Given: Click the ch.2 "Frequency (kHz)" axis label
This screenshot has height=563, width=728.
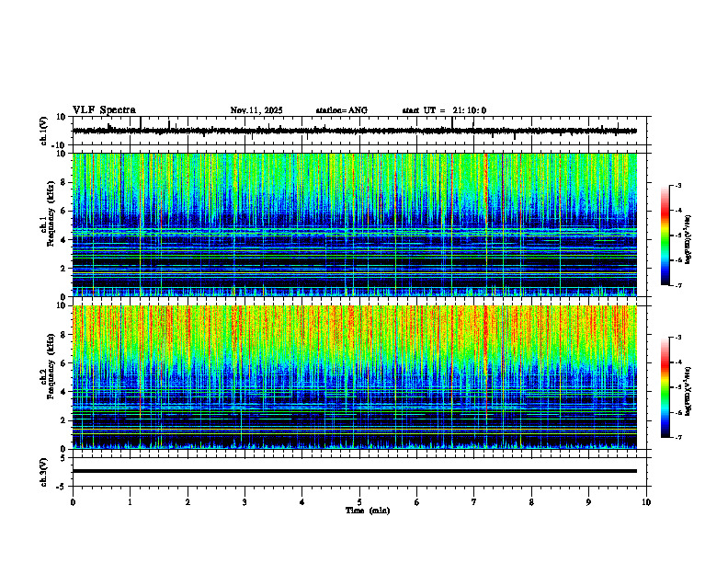Looking at the screenshot, I should 51,366.
